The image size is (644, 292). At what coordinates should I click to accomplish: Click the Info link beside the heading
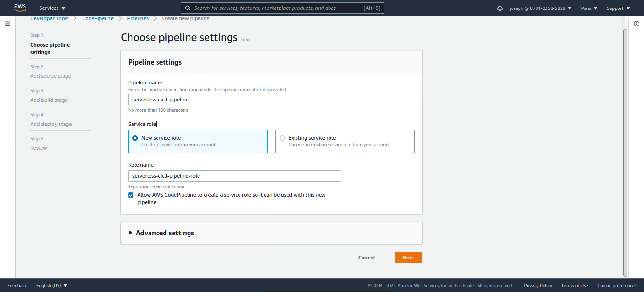coord(245,40)
